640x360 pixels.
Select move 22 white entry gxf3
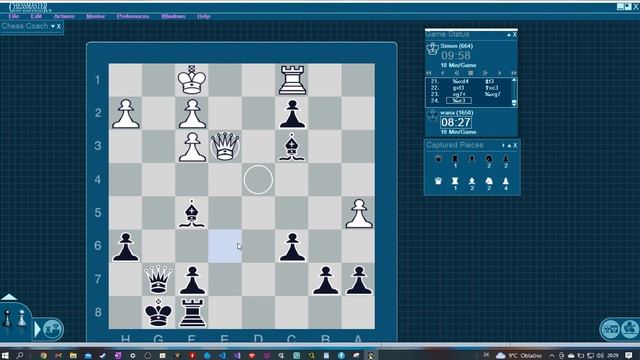click(x=458, y=88)
